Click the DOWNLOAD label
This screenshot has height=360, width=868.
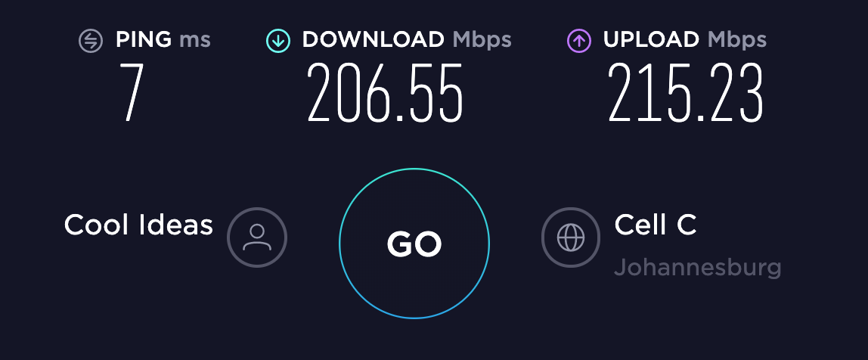click(373, 40)
